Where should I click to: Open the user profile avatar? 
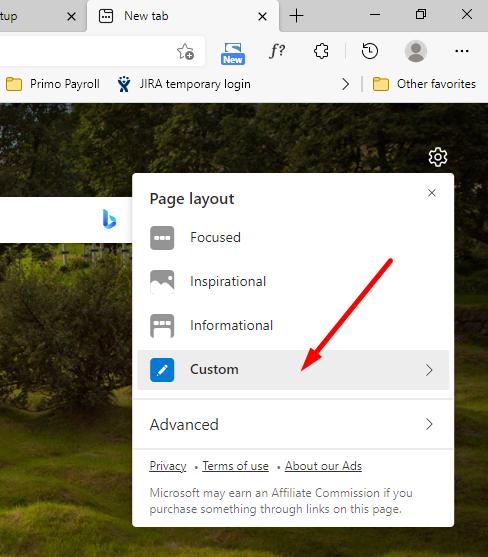click(x=416, y=51)
